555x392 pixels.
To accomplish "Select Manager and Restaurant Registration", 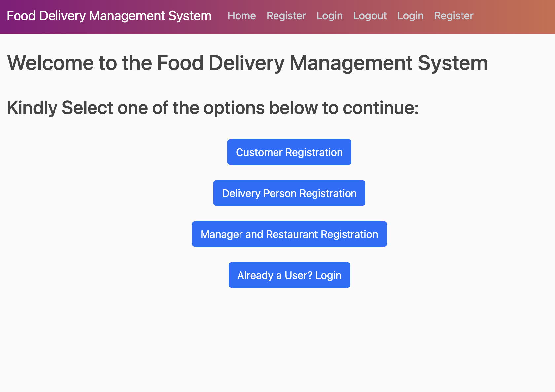I will (x=289, y=234).
